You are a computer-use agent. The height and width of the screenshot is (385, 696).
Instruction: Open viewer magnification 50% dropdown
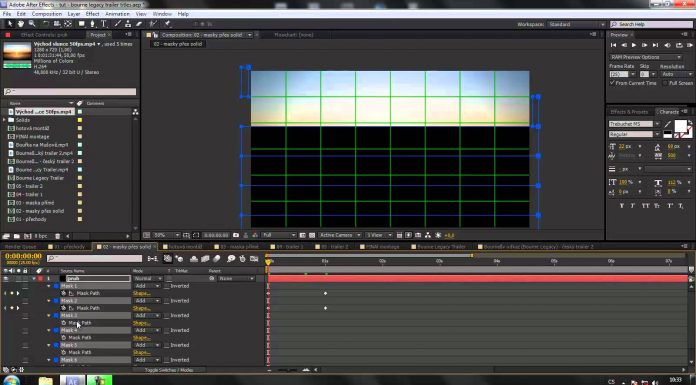pos(166,235)
